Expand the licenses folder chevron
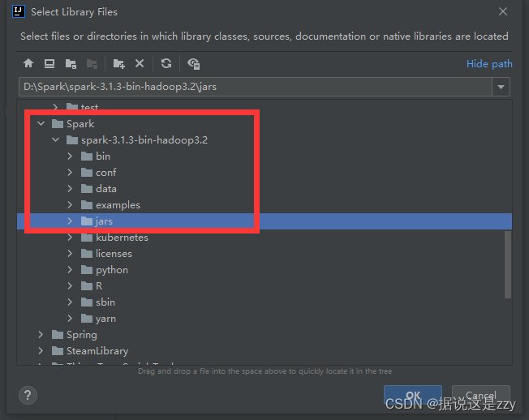 70,254
